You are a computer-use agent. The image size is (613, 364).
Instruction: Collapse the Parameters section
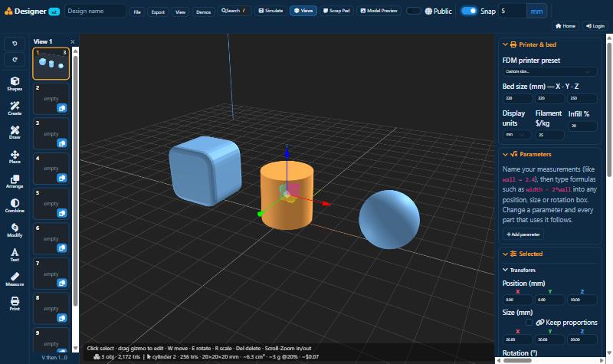506,155
